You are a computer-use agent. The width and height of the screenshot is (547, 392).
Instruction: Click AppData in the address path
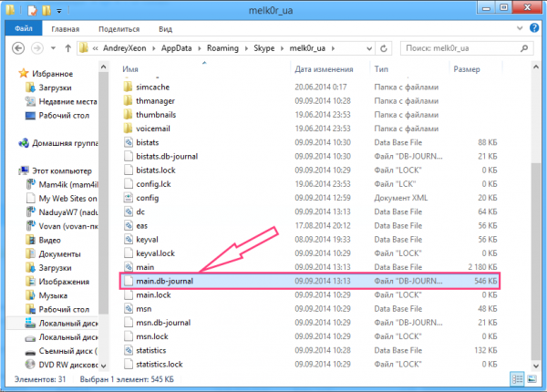pyautogui.click(x=176, y=48)
